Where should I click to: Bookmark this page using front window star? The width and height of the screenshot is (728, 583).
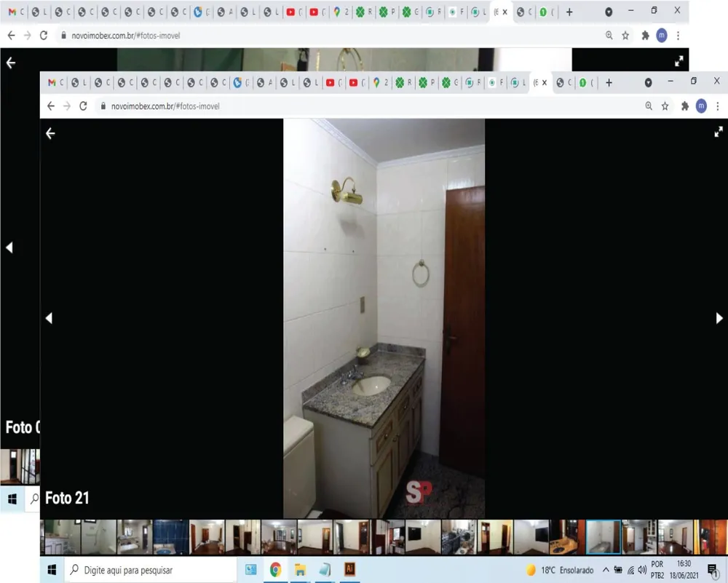665,106
